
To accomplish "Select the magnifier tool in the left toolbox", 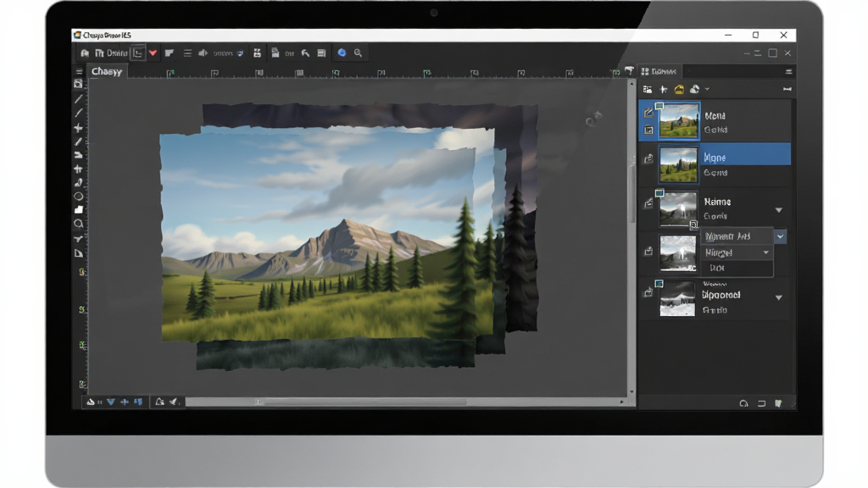I will [79, 224].
